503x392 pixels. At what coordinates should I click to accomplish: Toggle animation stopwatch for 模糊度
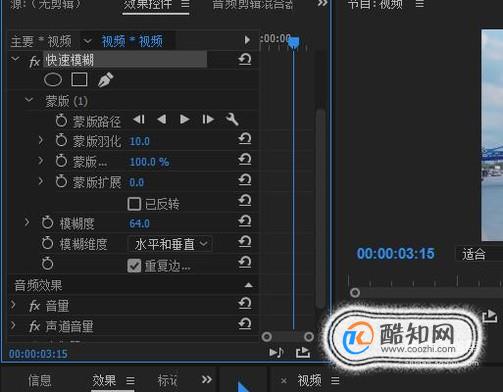click(x=47, y=223)
